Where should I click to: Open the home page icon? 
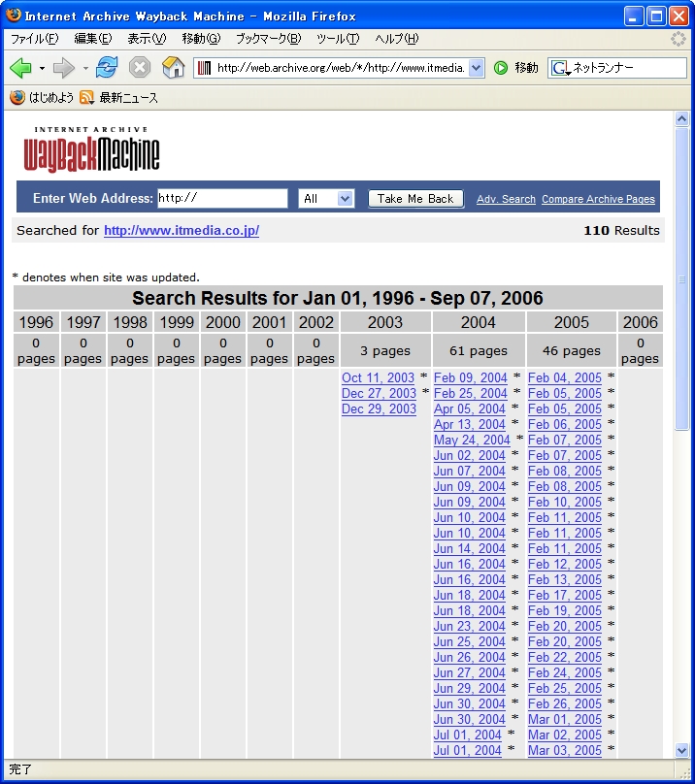173,67
